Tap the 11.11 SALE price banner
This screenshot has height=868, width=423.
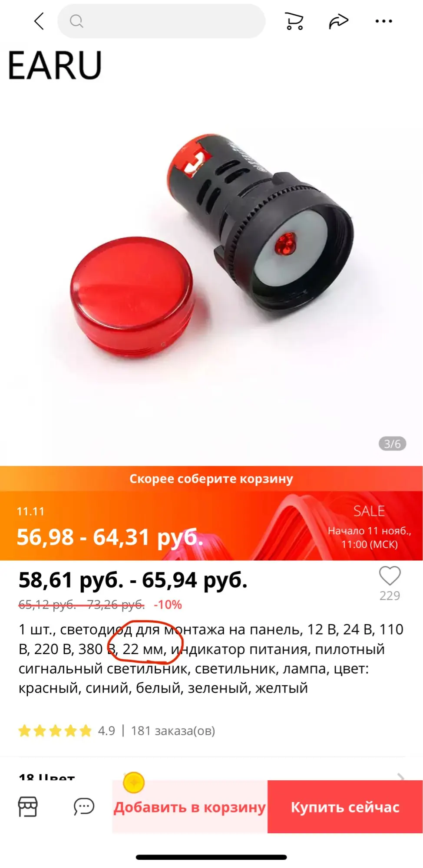pyautogui.click(x=211, y=526)
